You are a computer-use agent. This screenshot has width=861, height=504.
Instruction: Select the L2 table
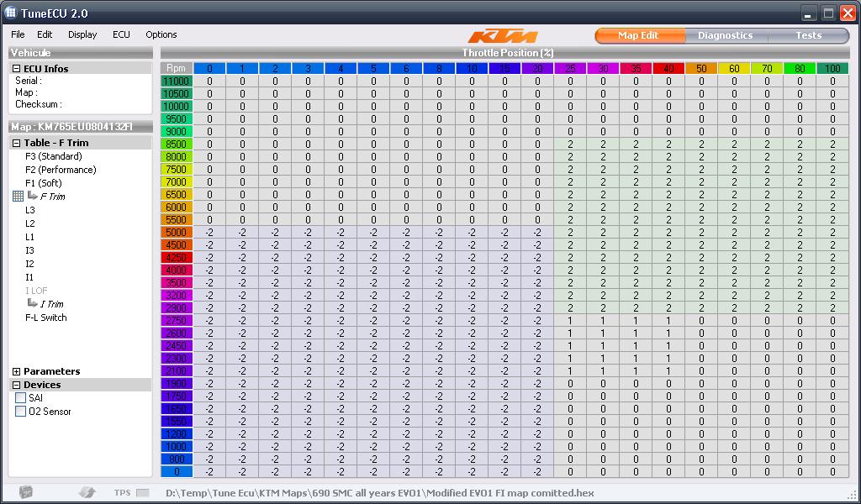tap(29, 223)
